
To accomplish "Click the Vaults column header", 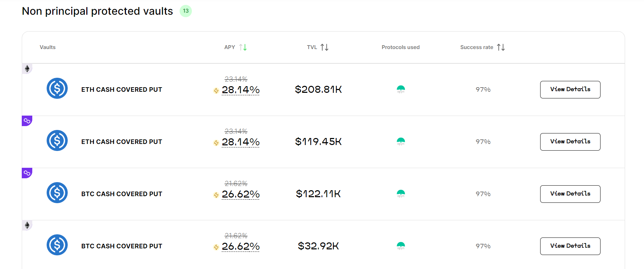I will tap(48, 47).
